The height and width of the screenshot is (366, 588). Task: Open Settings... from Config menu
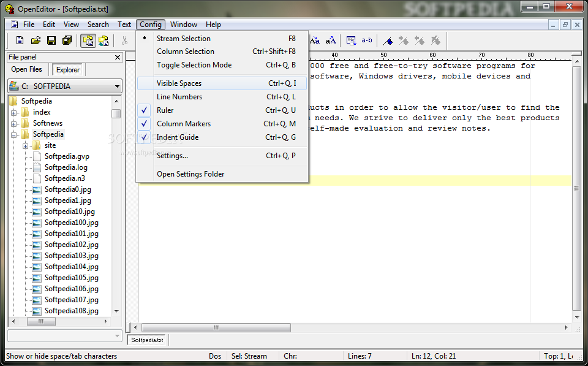[222, 156]
